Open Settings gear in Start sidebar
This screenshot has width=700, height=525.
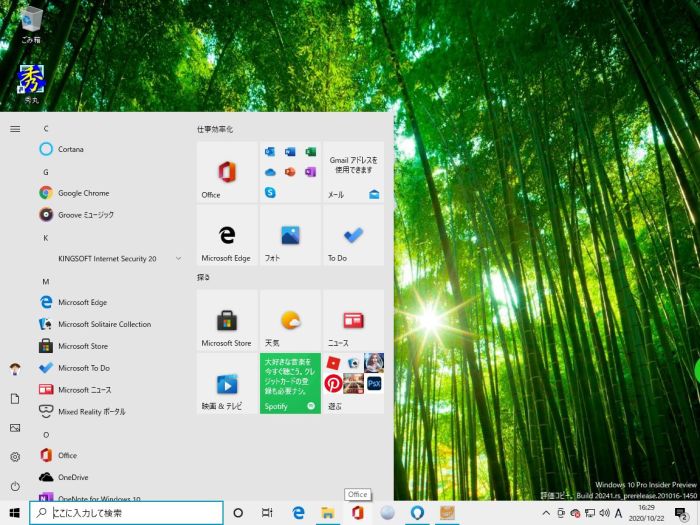tap(15, 456)
